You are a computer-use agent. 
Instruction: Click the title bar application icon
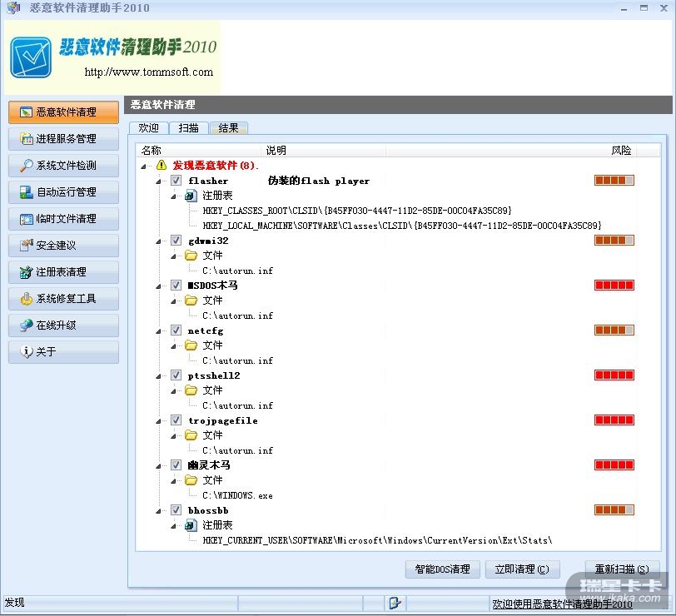point(13,7)
